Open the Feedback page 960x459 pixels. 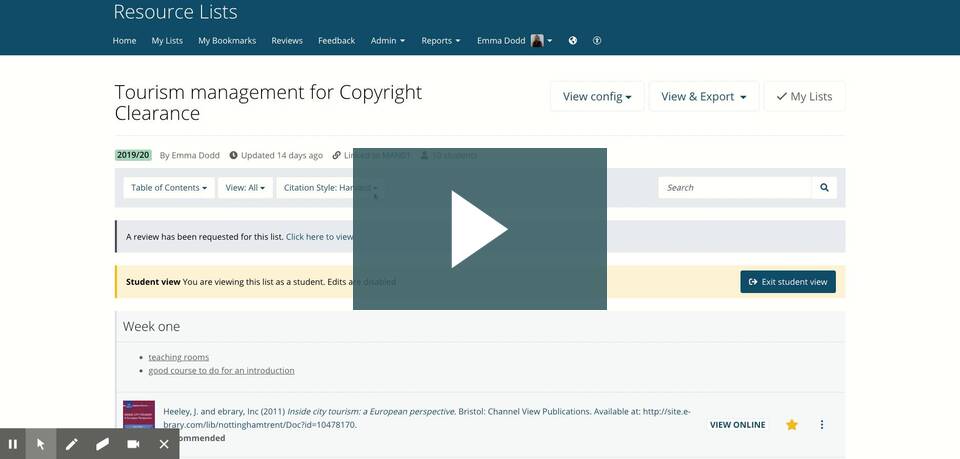point(337,40)
